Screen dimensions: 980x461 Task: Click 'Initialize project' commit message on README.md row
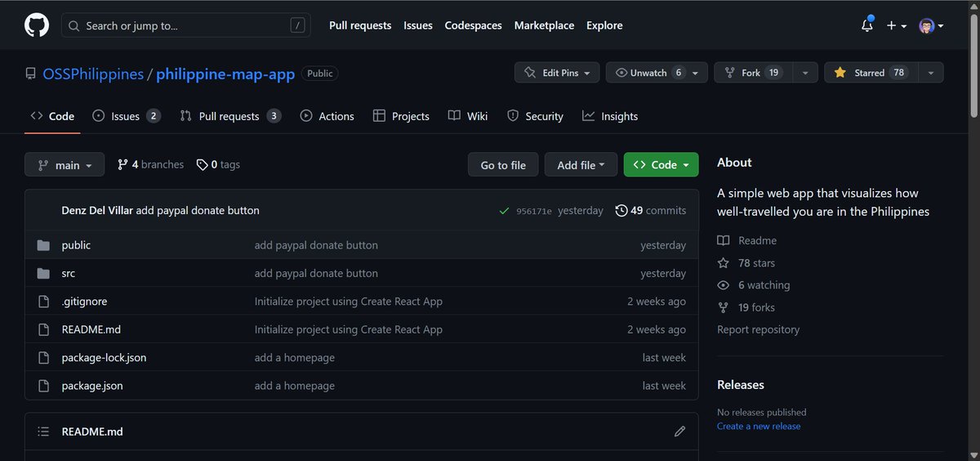349,329
